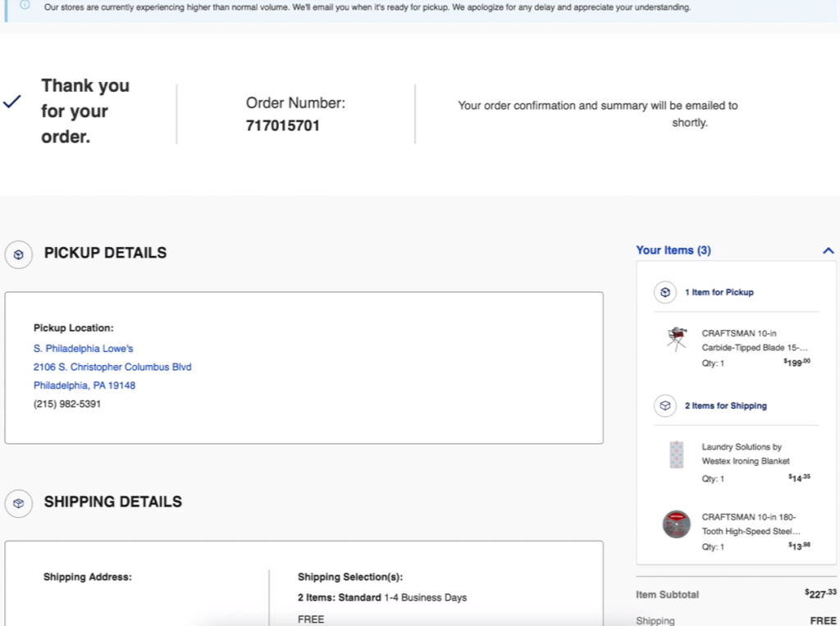Click the checkmark beside Thank you message
840x626 pixels.
pos(11,101)
